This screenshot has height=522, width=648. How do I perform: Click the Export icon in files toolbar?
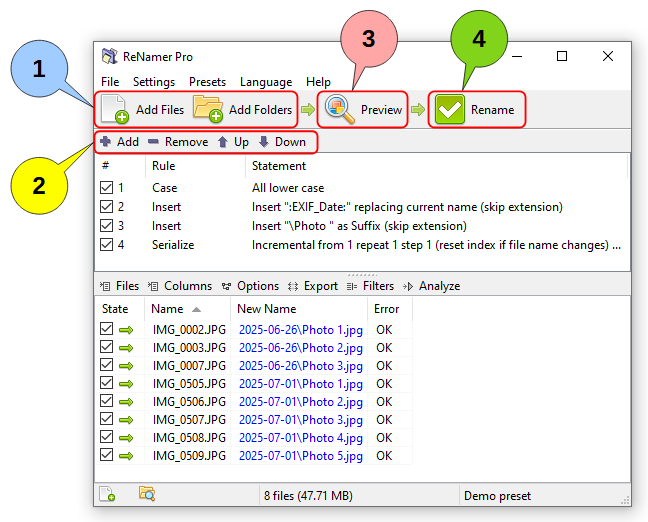293,286
